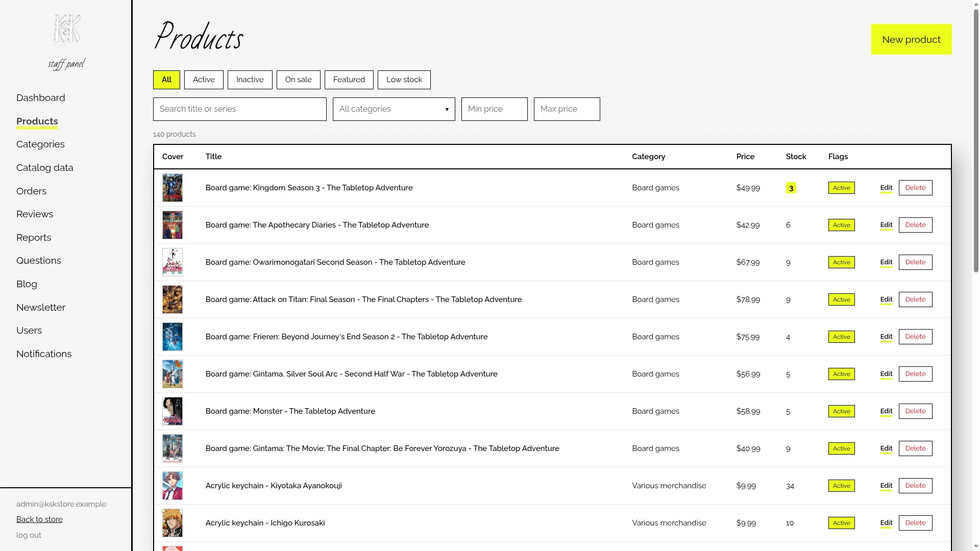
Task: Open the Gintama Silver Soul Arc cover thumbnail
Action: pyautogui.click(x=173, y=374)
